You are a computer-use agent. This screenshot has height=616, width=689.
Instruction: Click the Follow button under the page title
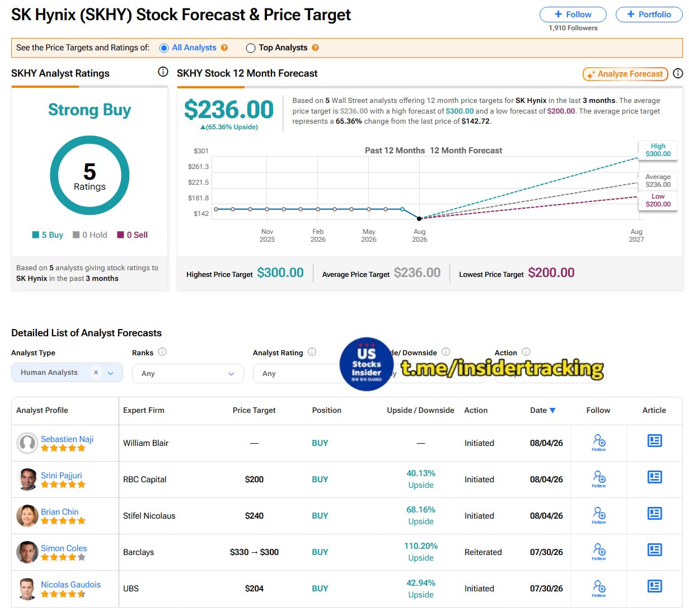click(573, 15)
